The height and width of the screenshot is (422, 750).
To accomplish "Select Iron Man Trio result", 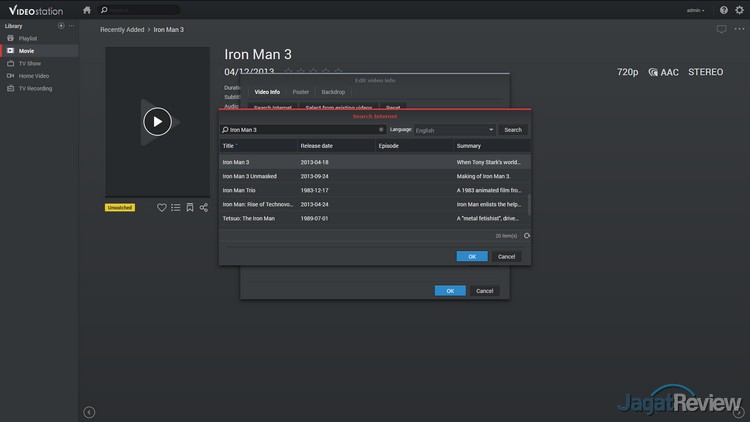I will tap(374, 190).
